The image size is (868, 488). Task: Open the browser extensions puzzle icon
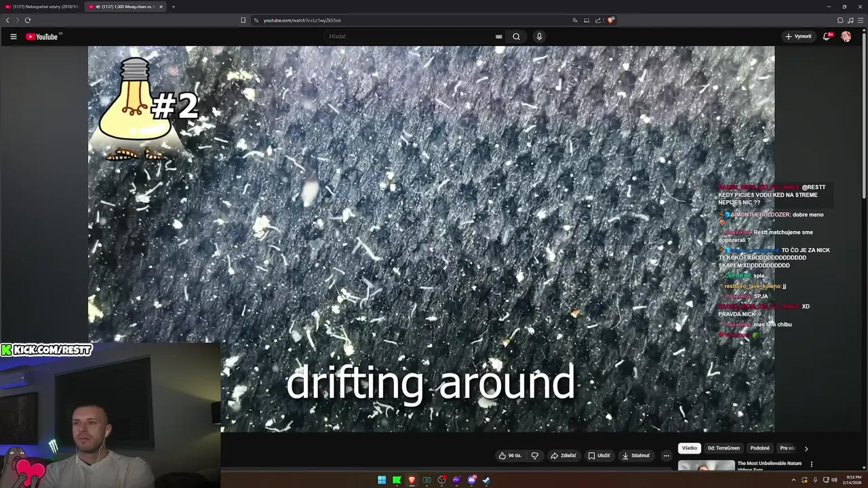coord(840,20)
